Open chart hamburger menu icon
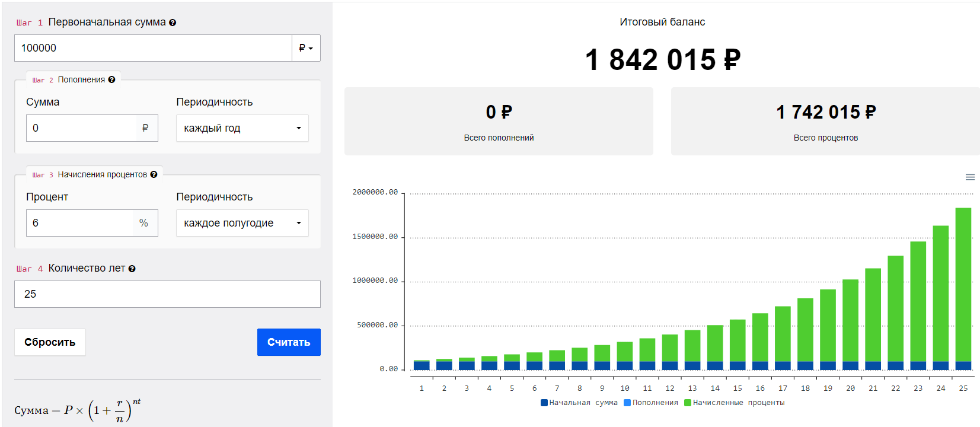Image resolution: width=980 pixels, height=427 pixels. click(970, 177)
